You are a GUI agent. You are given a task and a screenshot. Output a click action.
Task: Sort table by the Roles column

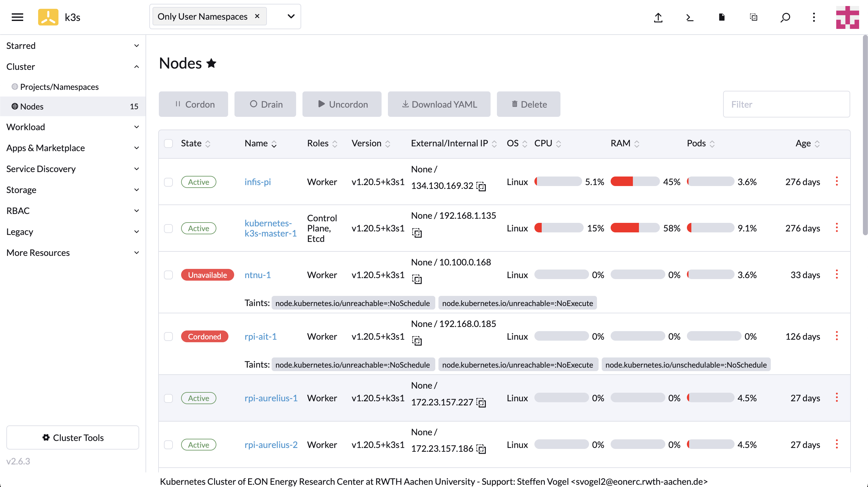[x=322, y=143]
